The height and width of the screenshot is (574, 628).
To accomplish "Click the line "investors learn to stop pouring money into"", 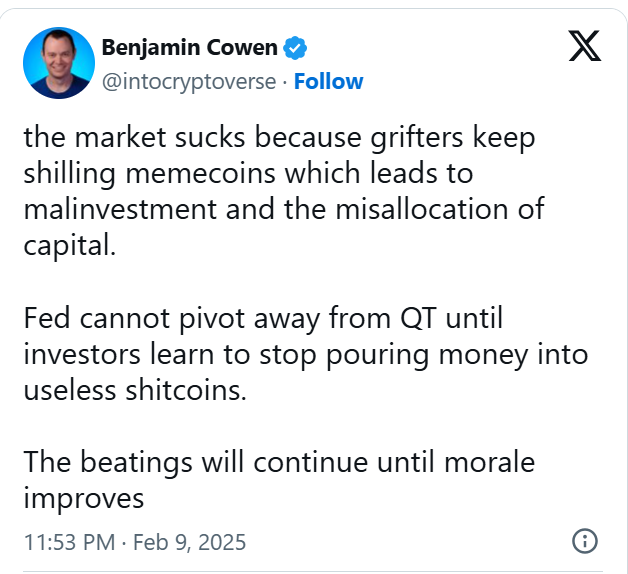I will tap(306, 354).
